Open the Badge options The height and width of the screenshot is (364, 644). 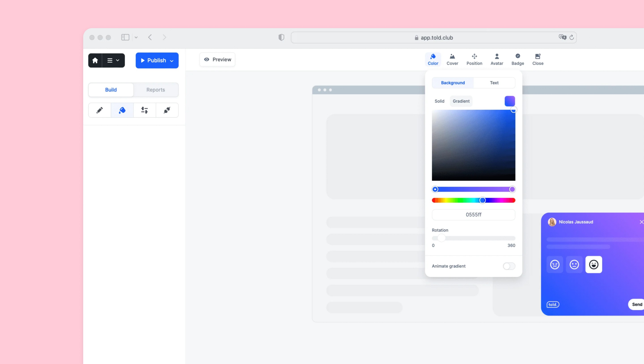coord(517,59)
